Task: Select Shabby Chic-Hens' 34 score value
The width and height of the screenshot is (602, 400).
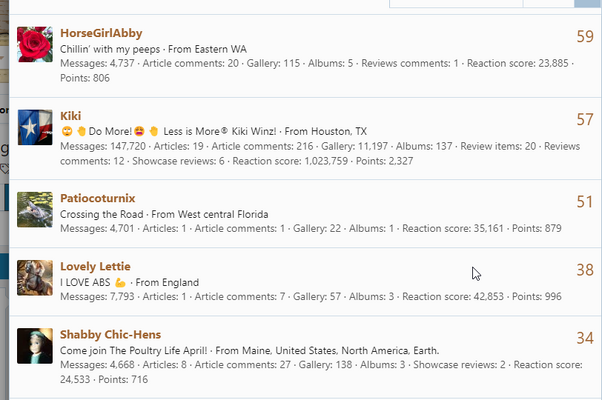Action: point(585,338)
